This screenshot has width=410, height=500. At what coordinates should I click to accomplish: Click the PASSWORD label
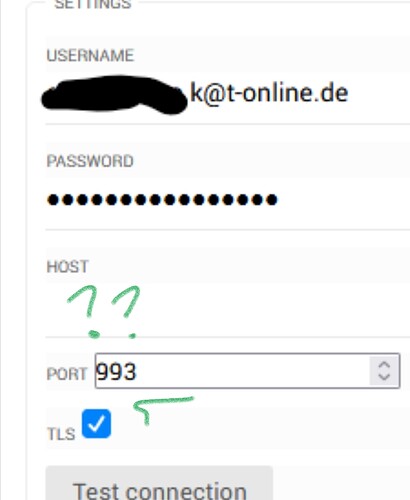pyautogui.click(x=90, y=161)
